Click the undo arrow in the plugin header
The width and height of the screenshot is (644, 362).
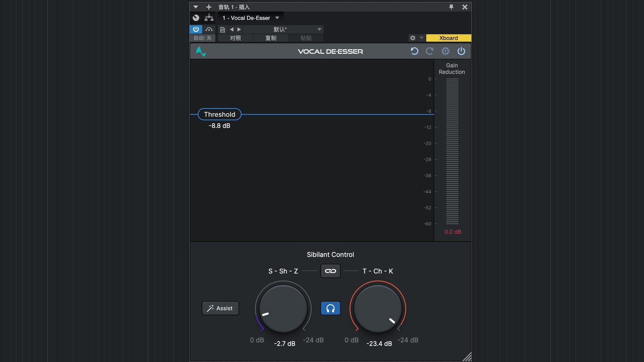(414, 51)
